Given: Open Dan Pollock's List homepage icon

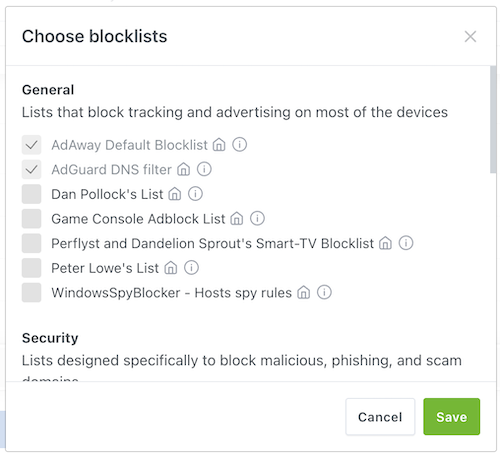Looking at the screenshot, I should coord(175,194).
